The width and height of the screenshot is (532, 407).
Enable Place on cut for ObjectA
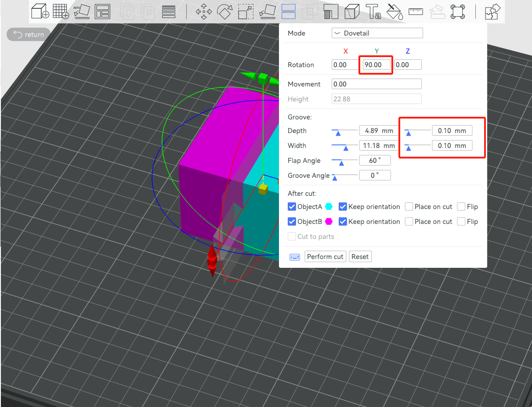click(409, 207)
